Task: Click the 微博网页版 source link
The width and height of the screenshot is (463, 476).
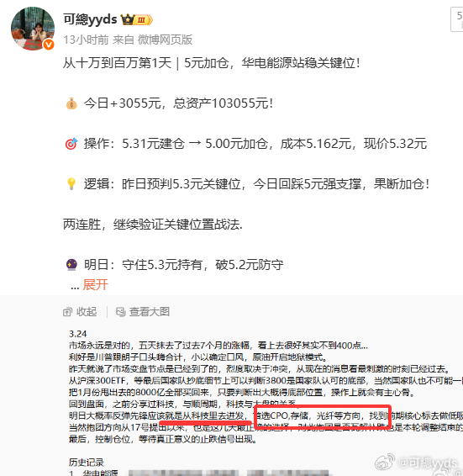Action: pos(165,40)
